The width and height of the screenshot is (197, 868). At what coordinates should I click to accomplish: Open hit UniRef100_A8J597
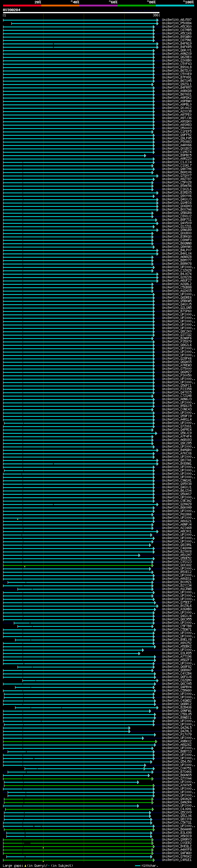click(177, 20)
